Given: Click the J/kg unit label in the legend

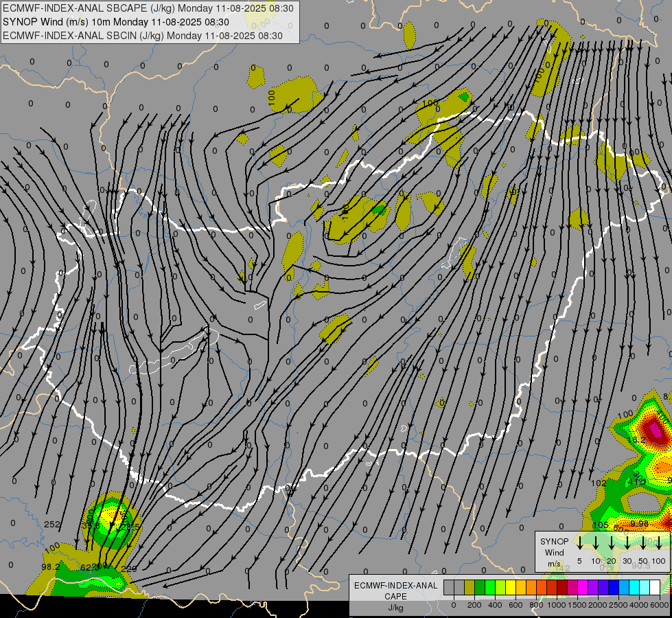Looking at the screenshot, I should [395, 608].
